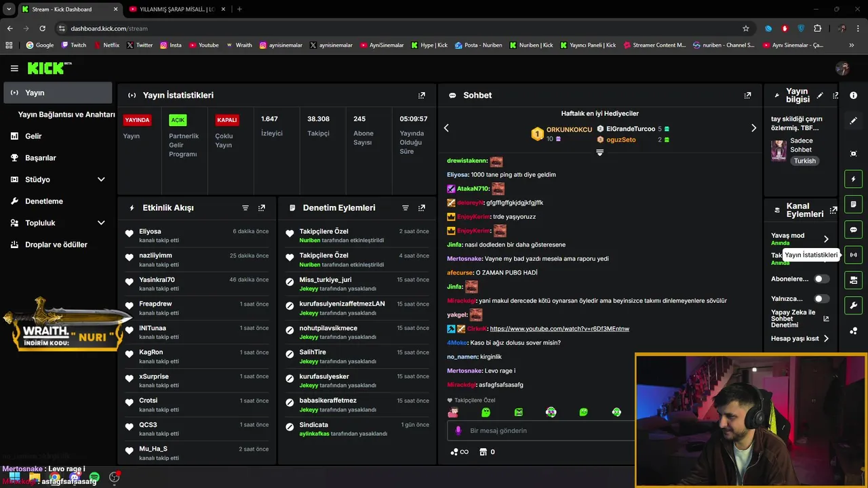Edit stream info with the Yayın bilgisi pencil
868x488 pixels.
[820, 96]
